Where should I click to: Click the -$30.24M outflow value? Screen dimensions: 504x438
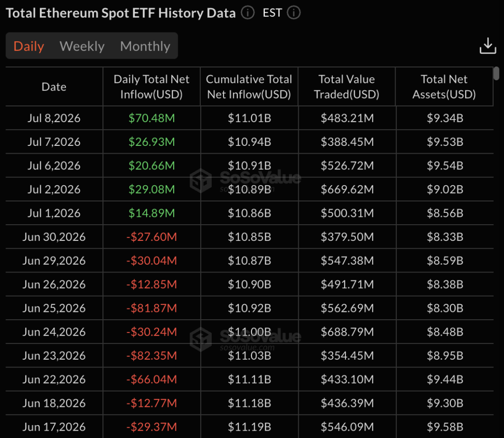coord(152,332)
